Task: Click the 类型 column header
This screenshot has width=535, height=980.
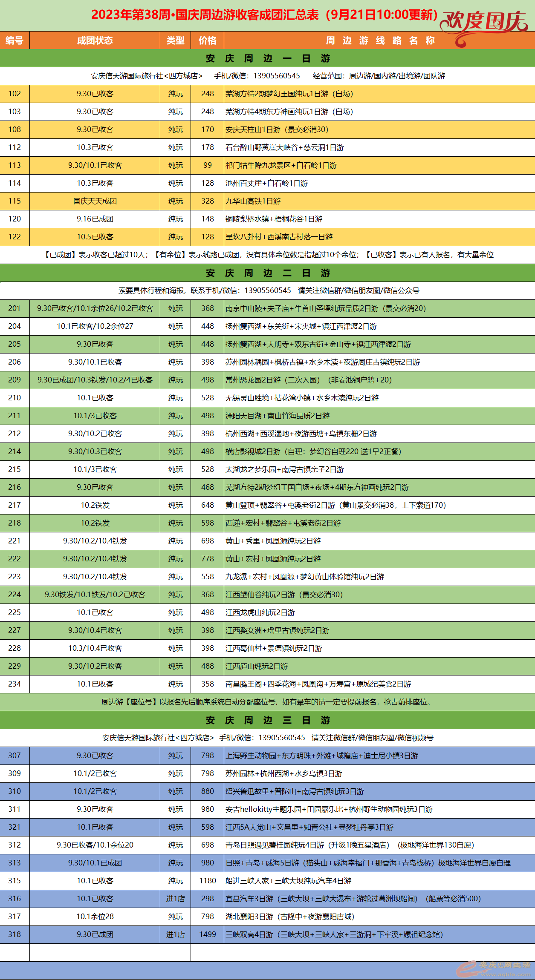Action: (x=175, y=40)
